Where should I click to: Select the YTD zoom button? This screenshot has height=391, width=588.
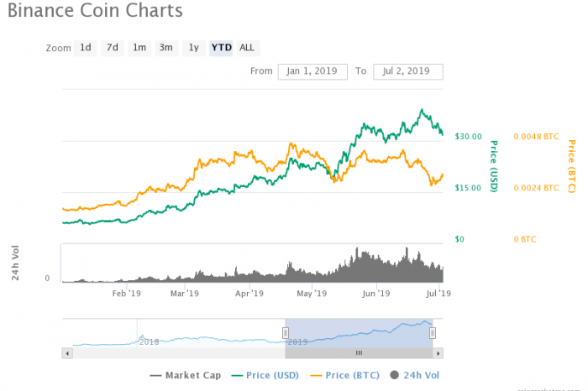point(221,48)
